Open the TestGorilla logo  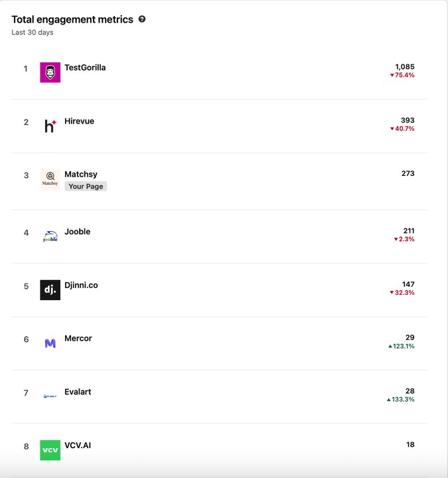coord(50,72)
